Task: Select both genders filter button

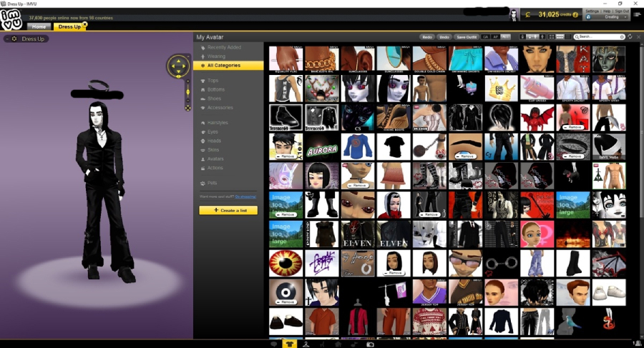Action: 532,37
